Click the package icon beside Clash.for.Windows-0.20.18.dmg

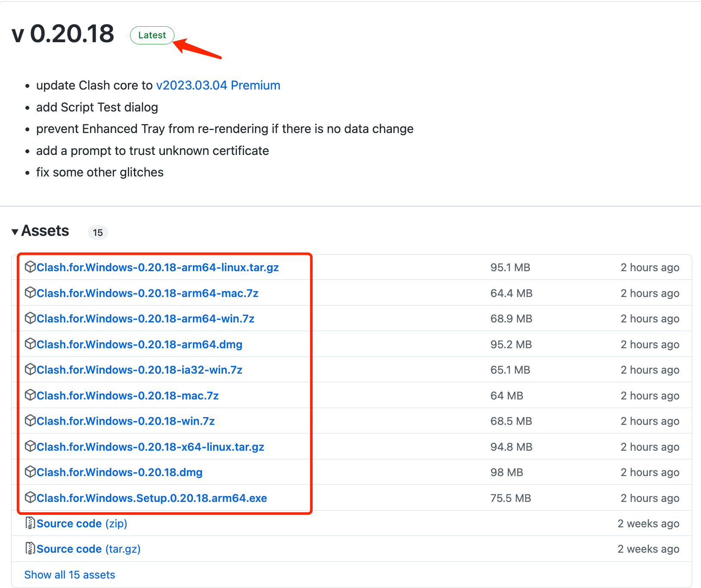pos(30,472)
